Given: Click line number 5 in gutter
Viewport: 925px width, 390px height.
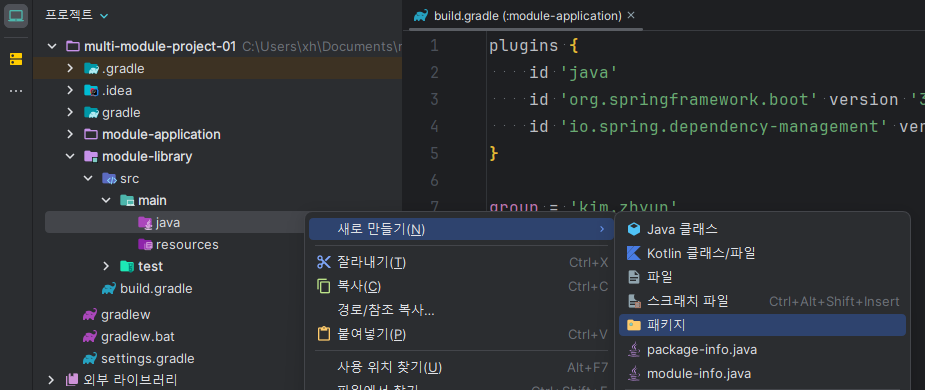Looking at the screenshot, I should [434, 153].
